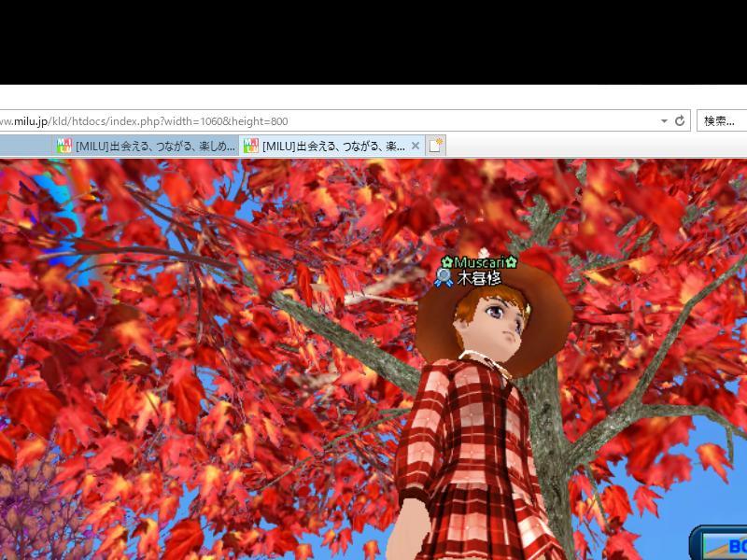The image size is (747, 560).
Task: Open the address bar history dropdown
Action: (664, 121)
